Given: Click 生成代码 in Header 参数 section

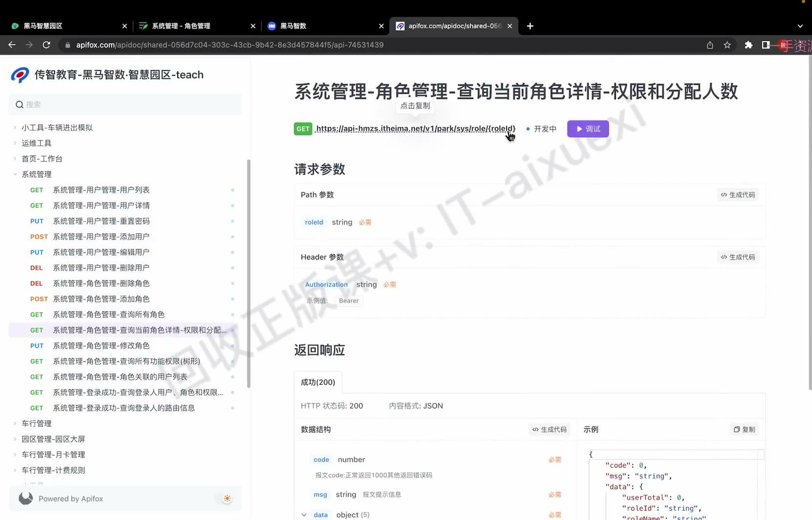Looking at the screenshot, I should [x=738, y=257].
